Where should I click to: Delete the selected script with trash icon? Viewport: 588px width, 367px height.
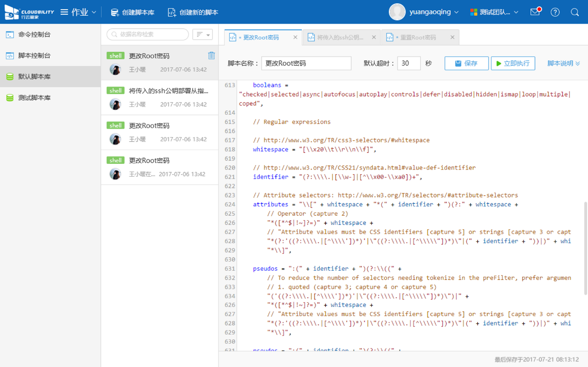click(x=211, y=56)
